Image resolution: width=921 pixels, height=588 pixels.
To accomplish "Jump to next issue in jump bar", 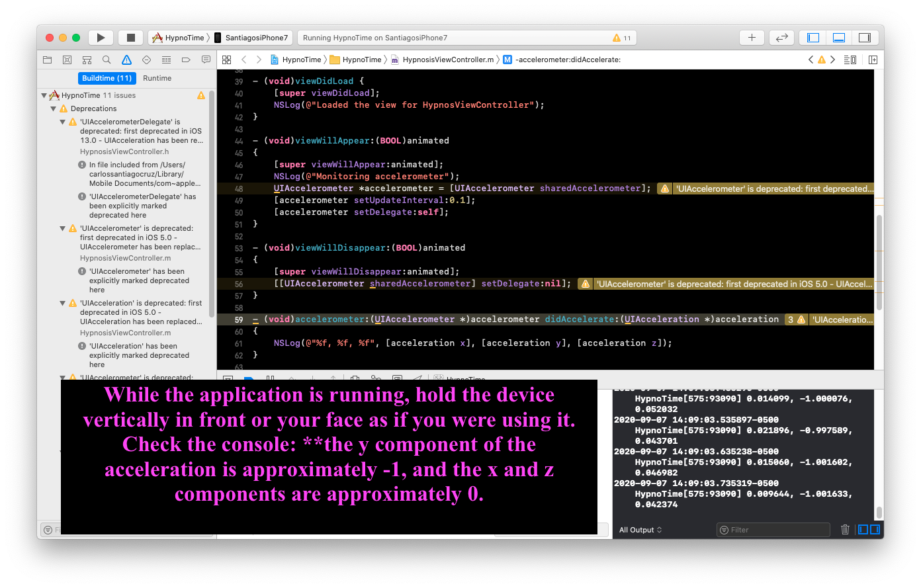I will (x=832, y=60).
